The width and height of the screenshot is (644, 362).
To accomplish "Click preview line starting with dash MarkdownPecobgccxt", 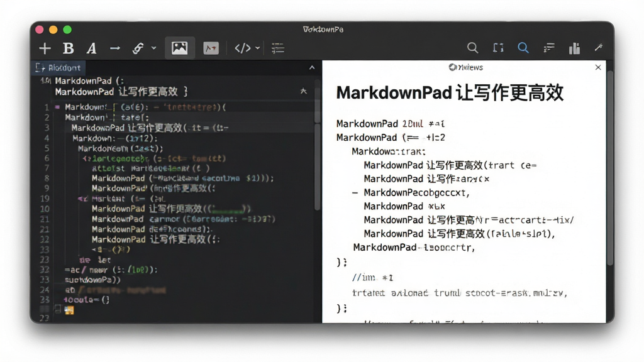I will (x=411, y=192).
